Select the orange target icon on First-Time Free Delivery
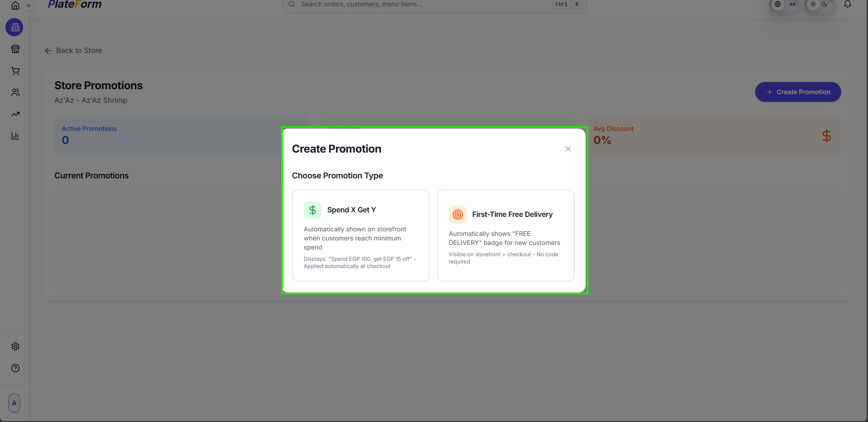Screen dimensions: 868x422 pyautogui.click(x=457, y=214)
